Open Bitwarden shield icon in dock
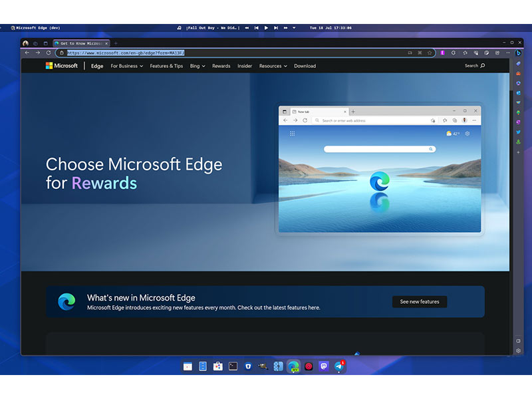 [248, 366]
